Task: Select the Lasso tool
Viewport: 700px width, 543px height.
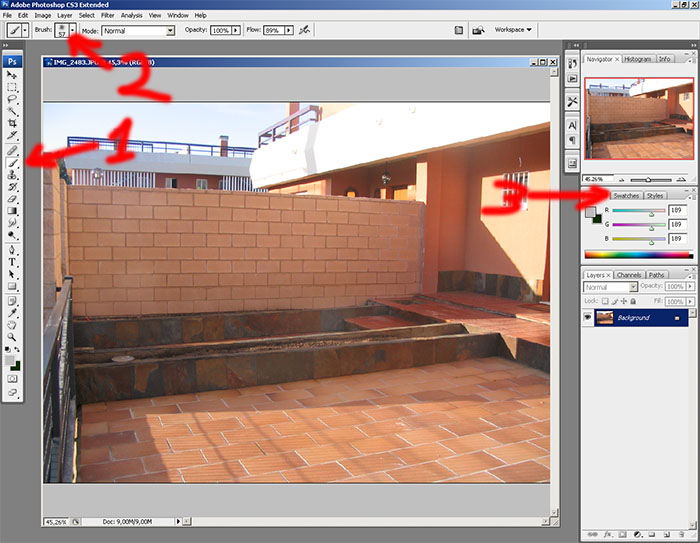Action: tap(12, 99)
